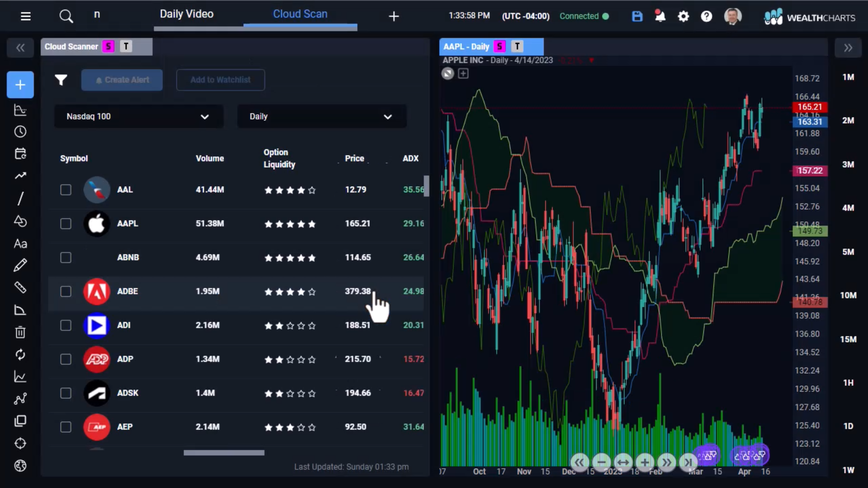Open the scanner filter funnel icon

[61, 80]
